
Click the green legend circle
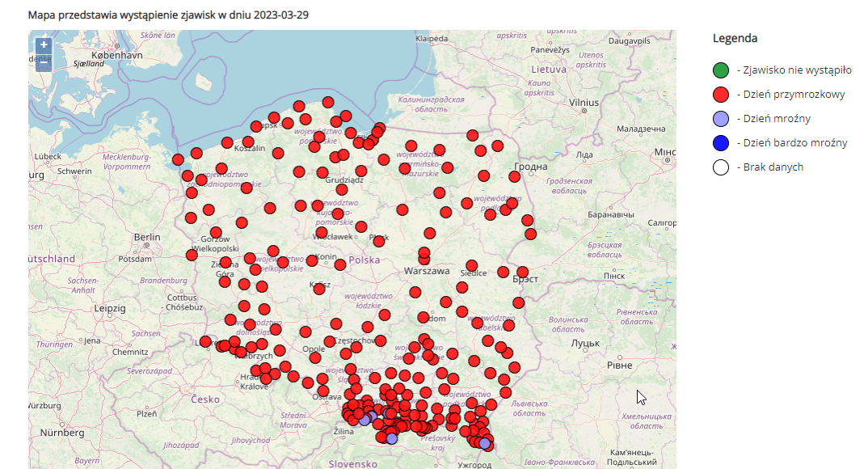(721, 70)
